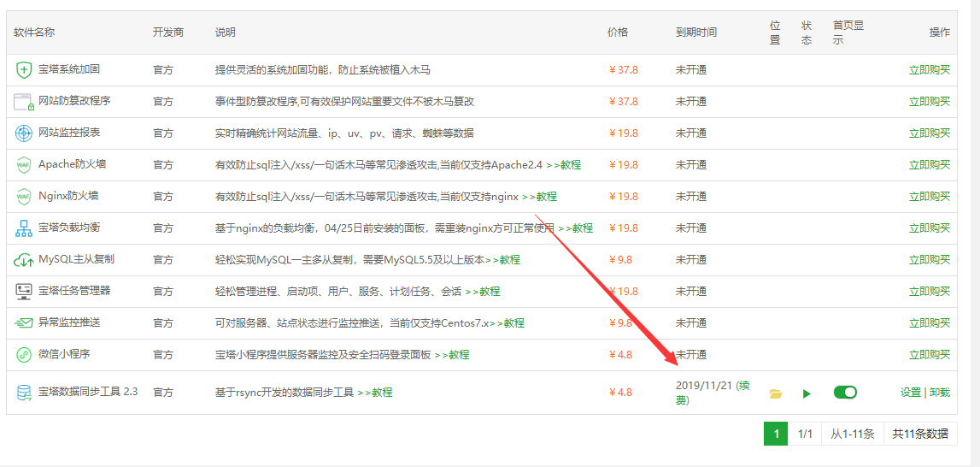Viewport: 980px width, 467px height.
Task: Click the green play status icon
Action: pos(807,393)
